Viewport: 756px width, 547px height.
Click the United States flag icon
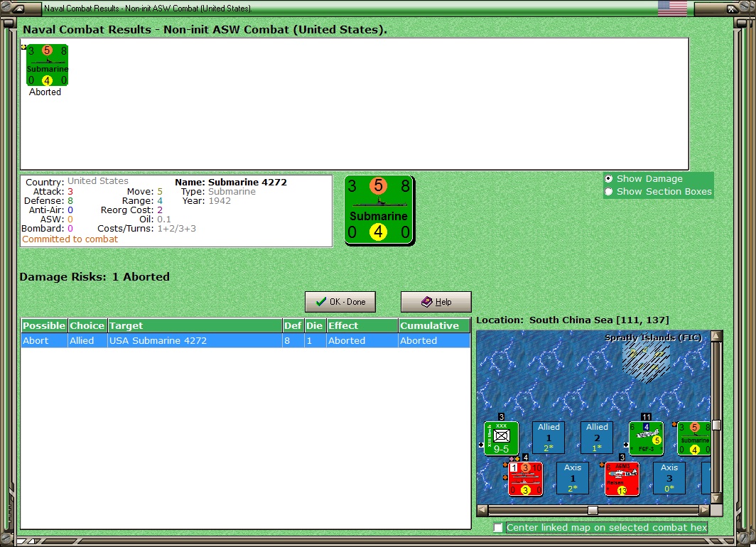[672, 9]
